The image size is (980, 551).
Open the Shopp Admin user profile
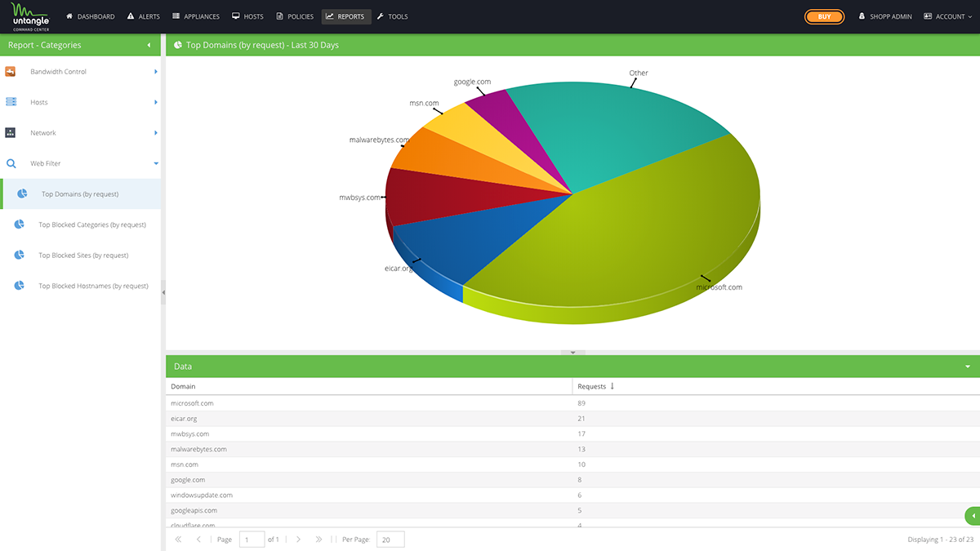click(x=885, y=16)
